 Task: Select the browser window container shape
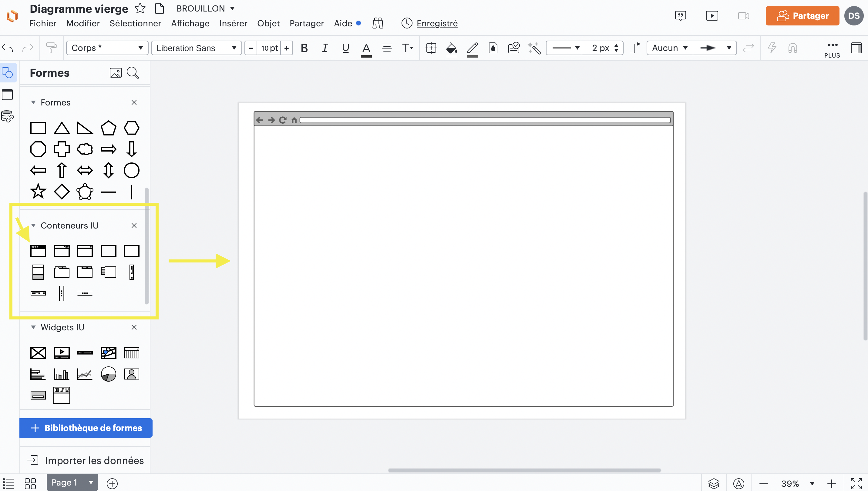click(38, 251)
